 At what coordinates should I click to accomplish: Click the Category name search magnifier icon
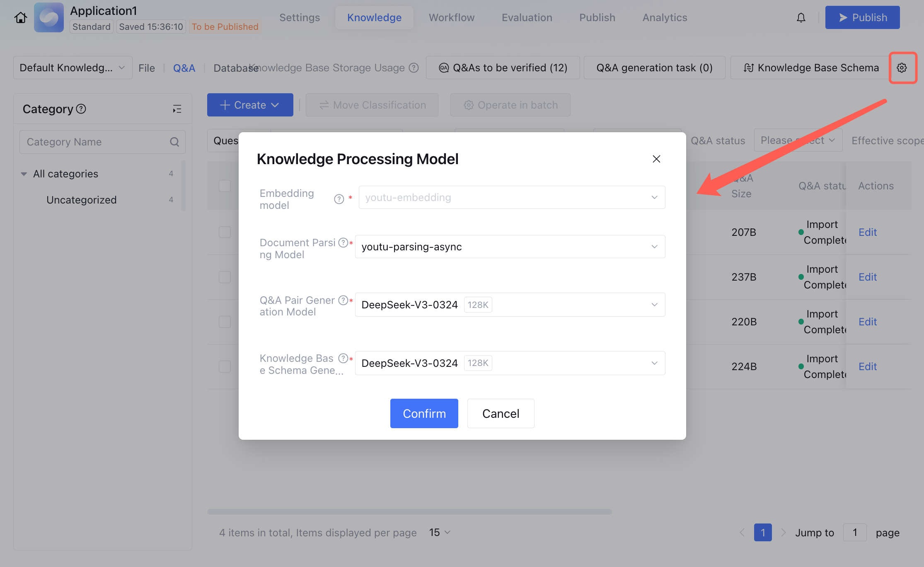pos(174,142)
